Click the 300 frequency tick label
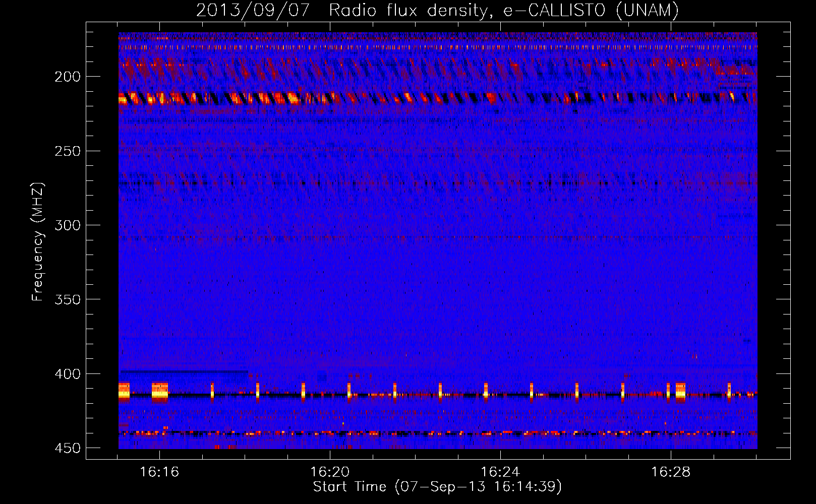 click(68, 225)
